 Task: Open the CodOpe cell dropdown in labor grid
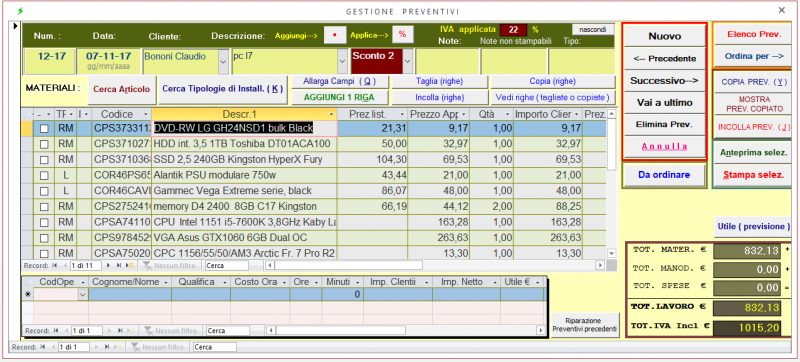[x=83, y=294]
